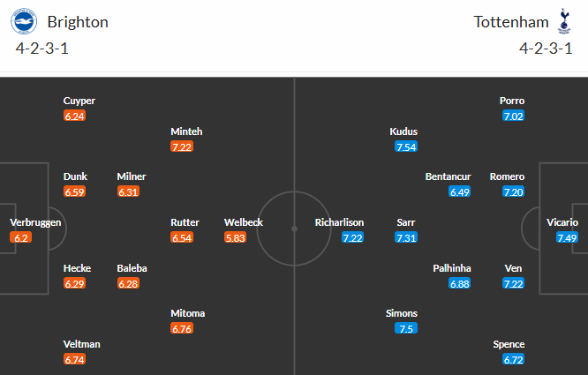Select Kudus's 7.54 rating badge
The width and height of the screenshot is (588, 375).
click(x=406, y=146)
